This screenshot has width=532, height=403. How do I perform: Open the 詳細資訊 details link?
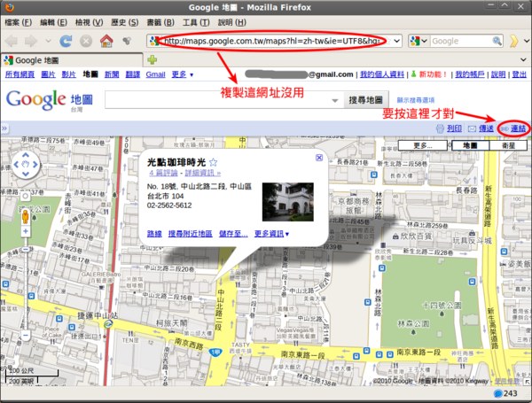point(202,173)
